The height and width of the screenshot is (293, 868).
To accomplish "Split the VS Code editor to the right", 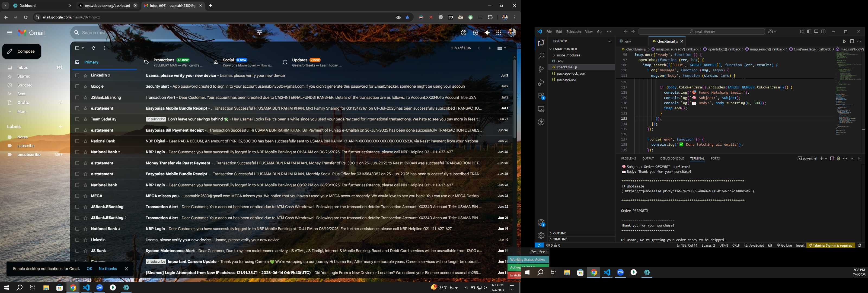I will click(852, 42).
